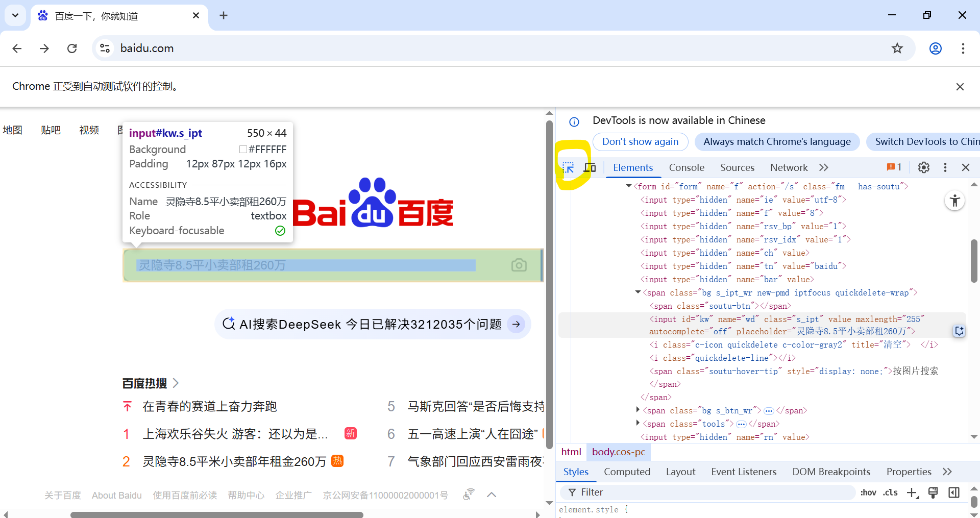The image size is (980, 518).
Task: Select the Layout tab
Action: click(680, 472)
